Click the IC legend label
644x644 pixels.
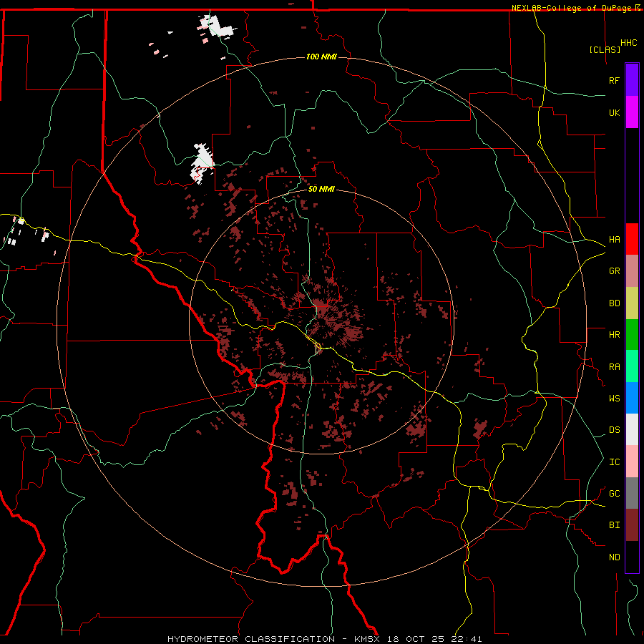pos(614,462)
